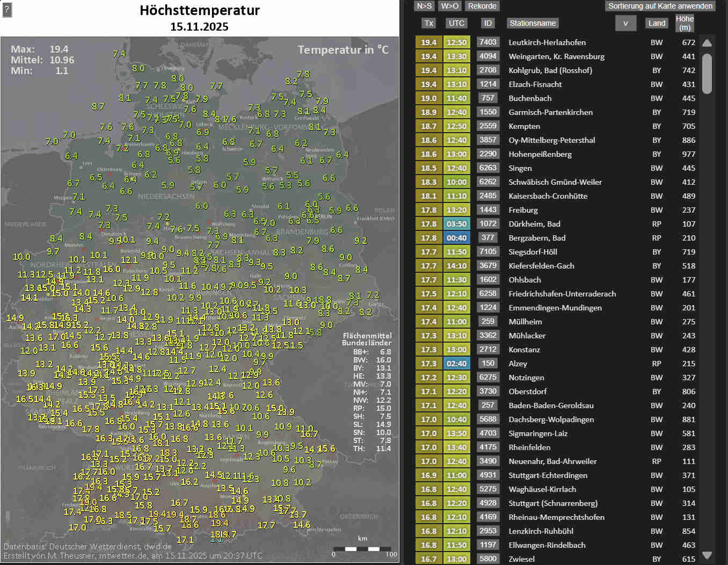Click the Konstanz station name
The width and height of the screenshot is (728, 565).
pyautogui.click(x=524, y=350)
